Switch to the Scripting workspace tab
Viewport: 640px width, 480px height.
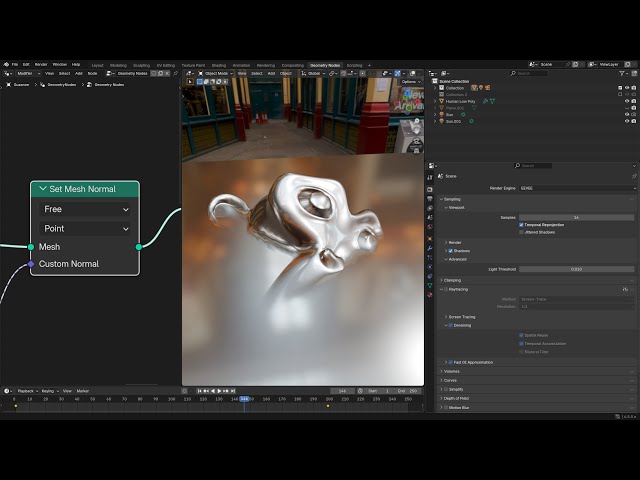[354, 65]
